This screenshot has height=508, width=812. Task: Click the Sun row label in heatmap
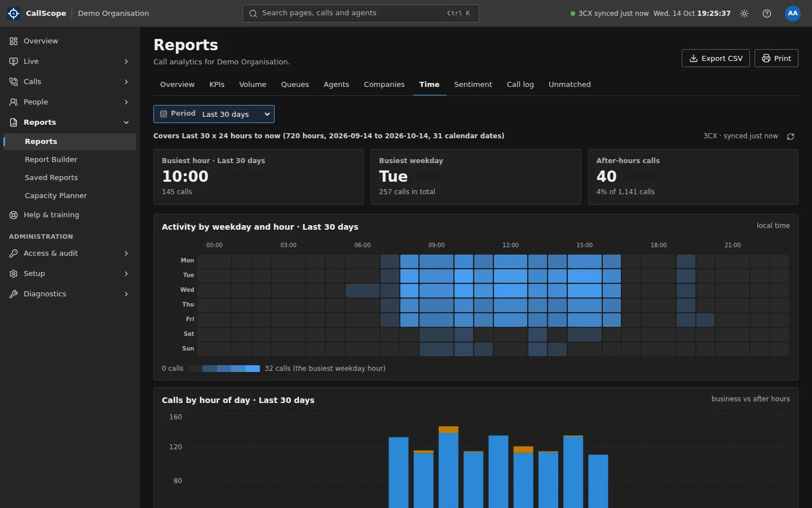point(188,349)
